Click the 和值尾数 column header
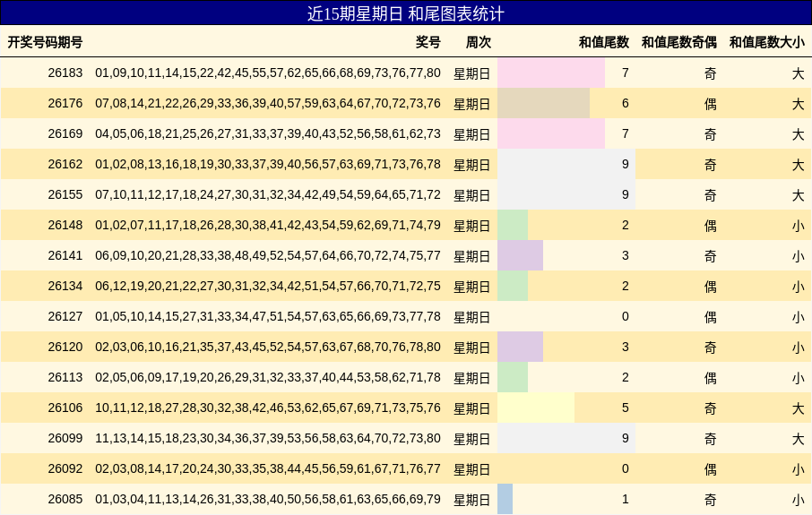Image resolution: width=812 pixels, height=515 pixels. (604, 42)
